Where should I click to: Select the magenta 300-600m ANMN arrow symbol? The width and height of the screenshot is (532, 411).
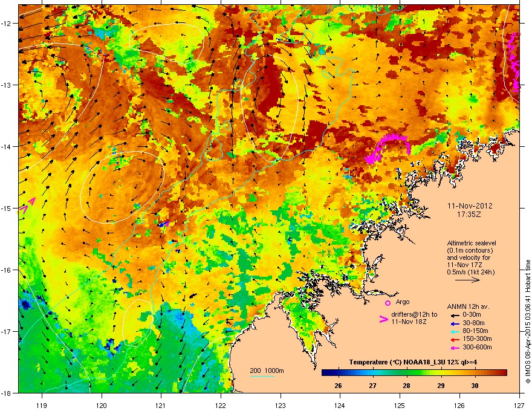455,348
